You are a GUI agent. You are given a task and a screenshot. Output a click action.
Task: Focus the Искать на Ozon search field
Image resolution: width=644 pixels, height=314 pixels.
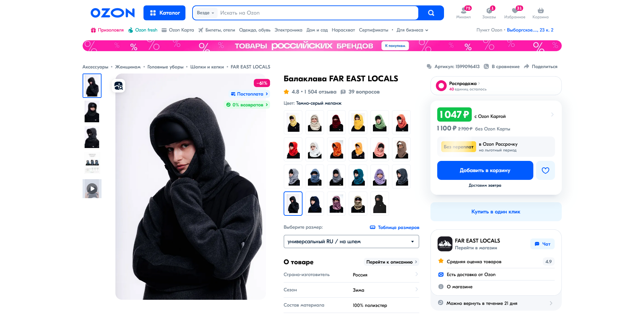click(317, 13)
